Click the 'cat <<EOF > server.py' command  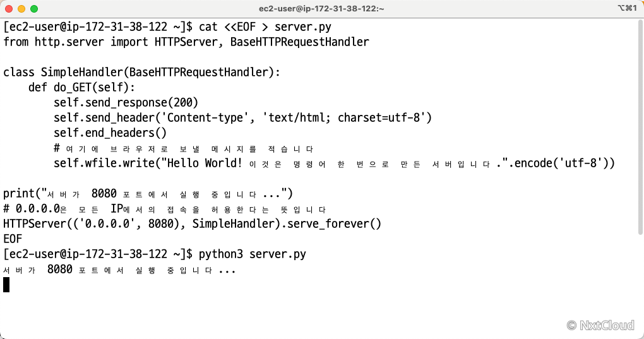(x=265, y=27)
